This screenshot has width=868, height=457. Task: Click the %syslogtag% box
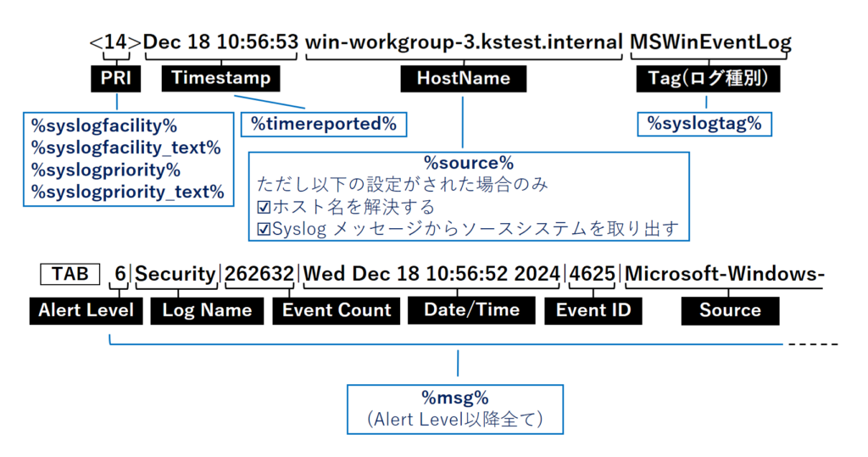tap(704, 124)
